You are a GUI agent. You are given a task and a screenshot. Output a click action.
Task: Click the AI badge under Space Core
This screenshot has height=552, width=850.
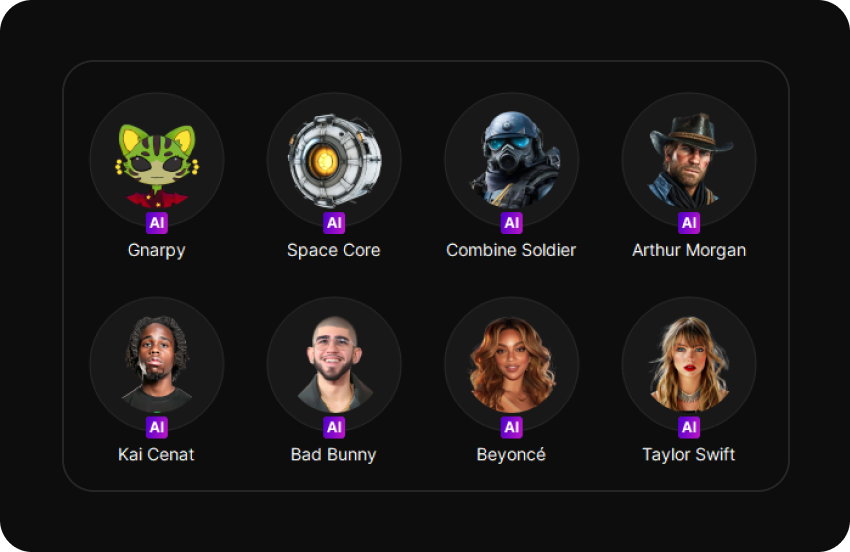[x=334, y=223]
